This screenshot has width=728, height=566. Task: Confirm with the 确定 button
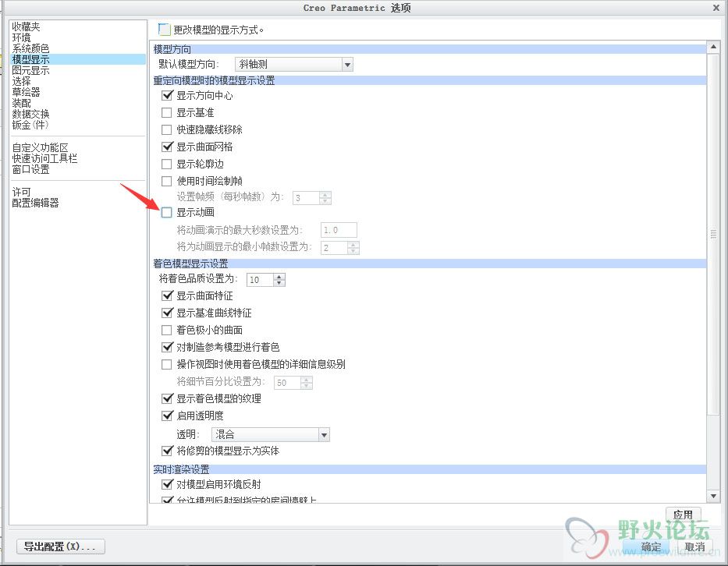point(649,547)
